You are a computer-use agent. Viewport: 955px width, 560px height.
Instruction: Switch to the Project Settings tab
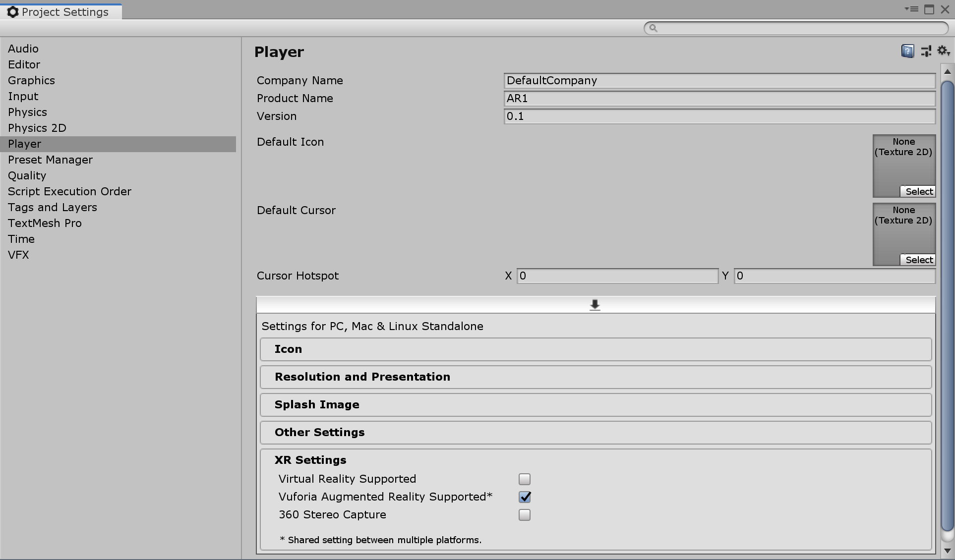(x=60, y=12)
